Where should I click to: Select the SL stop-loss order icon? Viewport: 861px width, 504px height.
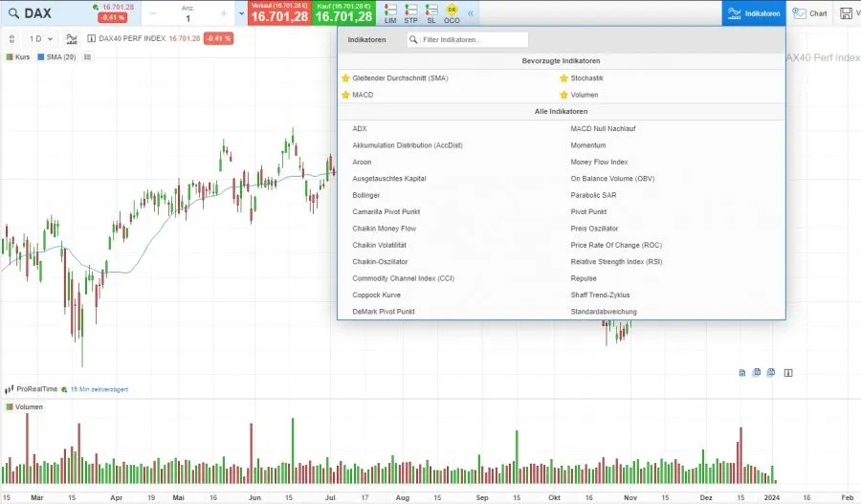431,13
